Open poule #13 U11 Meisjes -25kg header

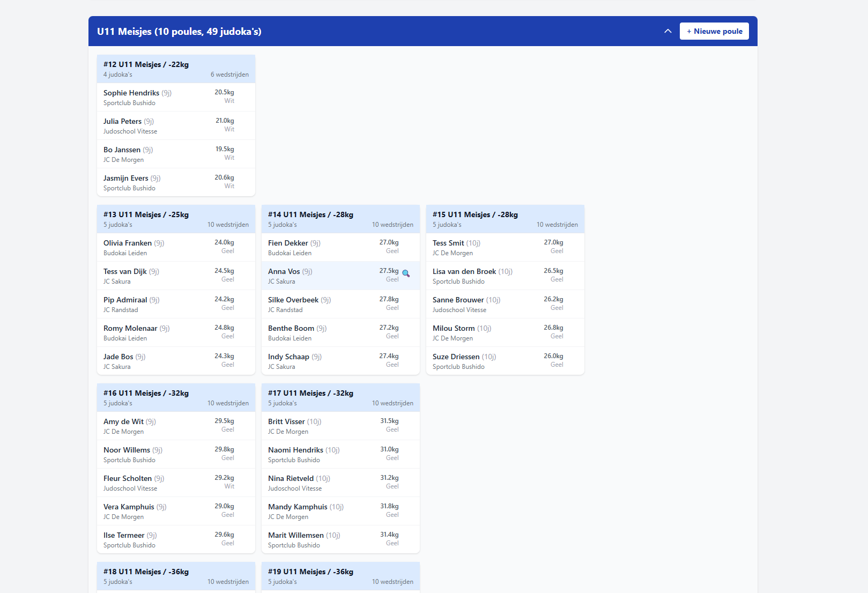175,219
